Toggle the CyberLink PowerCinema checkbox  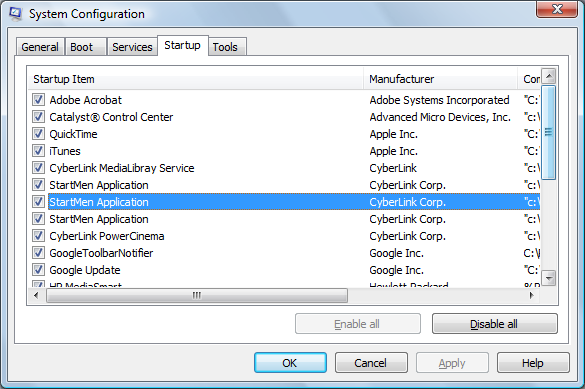(38, 236)
